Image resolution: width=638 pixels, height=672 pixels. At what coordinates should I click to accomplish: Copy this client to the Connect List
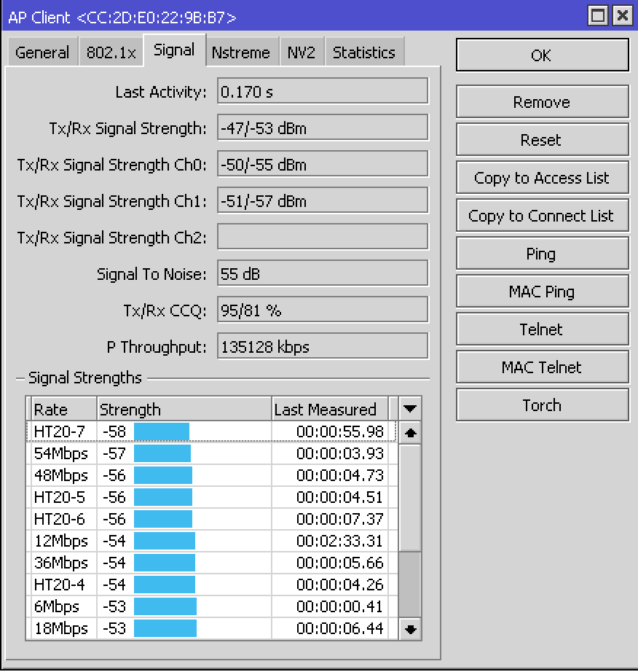tap(542, 215)
